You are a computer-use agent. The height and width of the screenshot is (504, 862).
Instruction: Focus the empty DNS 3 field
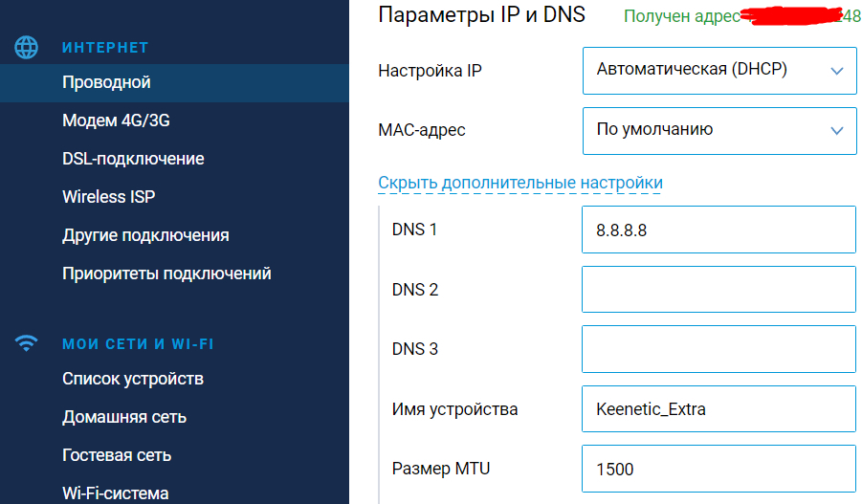[x=718, y=349]
